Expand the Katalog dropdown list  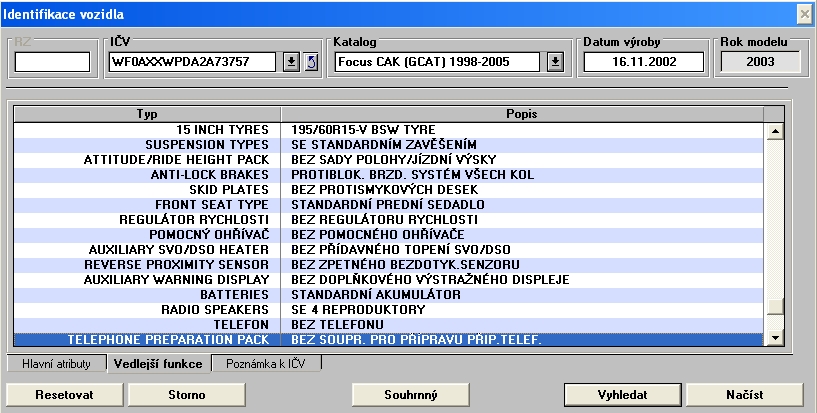click(556, 62)
